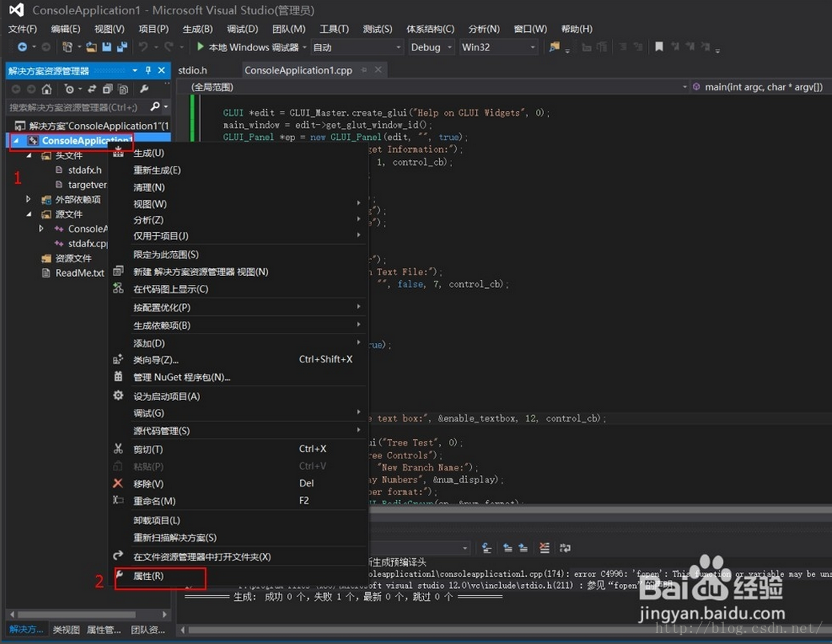Viewport: 832px width, 644px height.
Task: Expand the 外部依赖项 node
Action: point(29,199)
